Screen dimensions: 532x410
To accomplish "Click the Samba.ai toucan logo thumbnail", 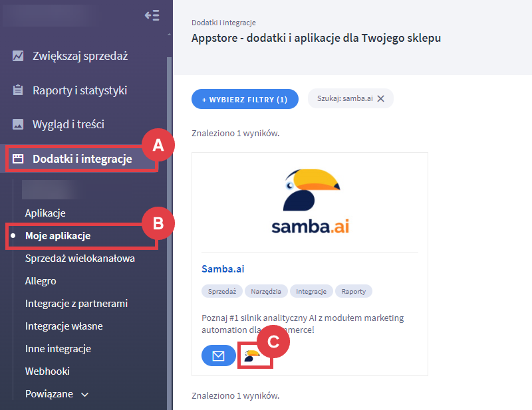I will coord(309,201).
